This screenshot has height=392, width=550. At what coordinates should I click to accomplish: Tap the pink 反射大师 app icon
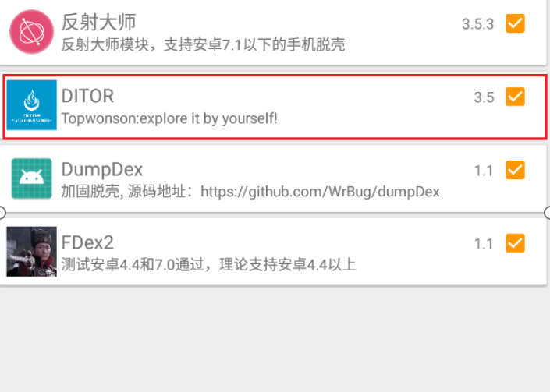[x=31, y=31]
